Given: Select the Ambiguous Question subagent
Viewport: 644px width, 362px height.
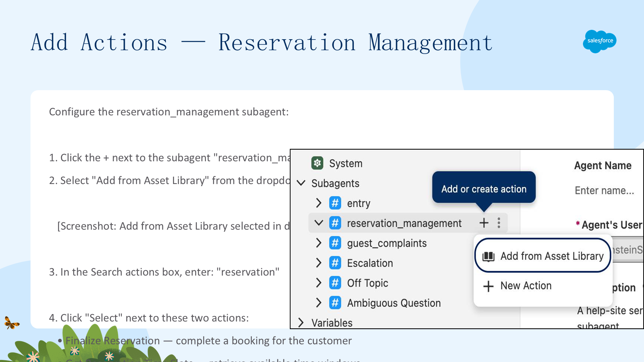Looking at the screenshot, I should point(394,303).
